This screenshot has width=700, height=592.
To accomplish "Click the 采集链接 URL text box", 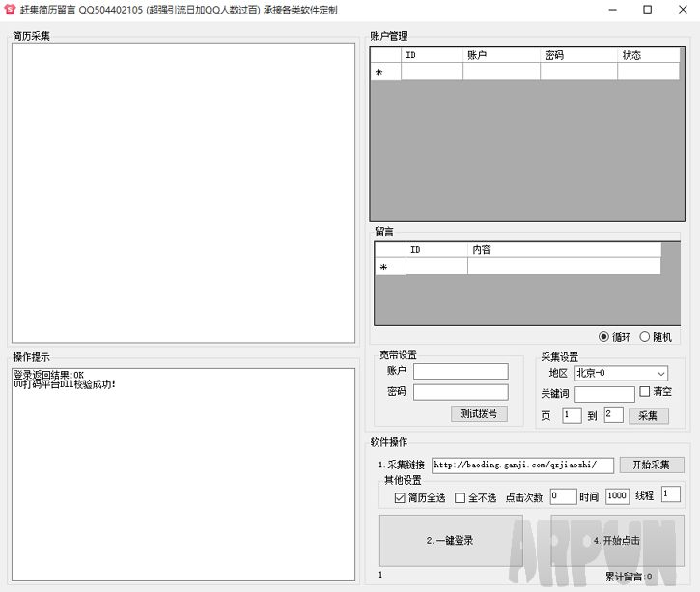I will click(522, 465).
